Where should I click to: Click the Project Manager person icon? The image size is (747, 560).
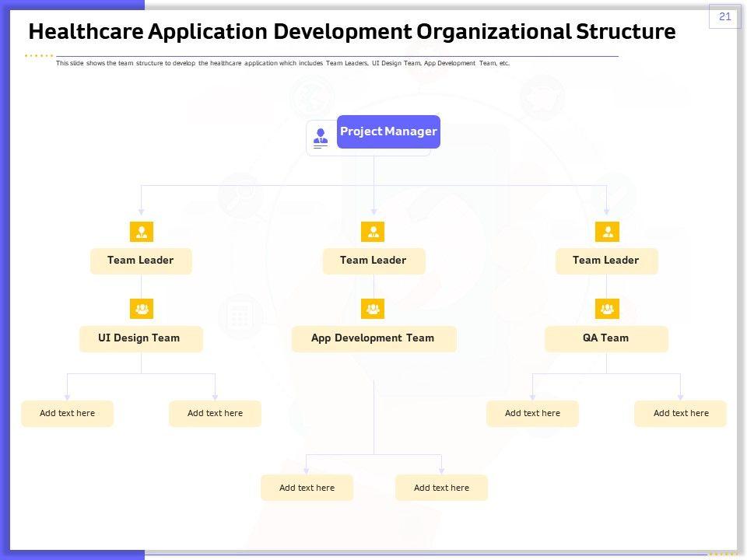(x=321, y=137)
